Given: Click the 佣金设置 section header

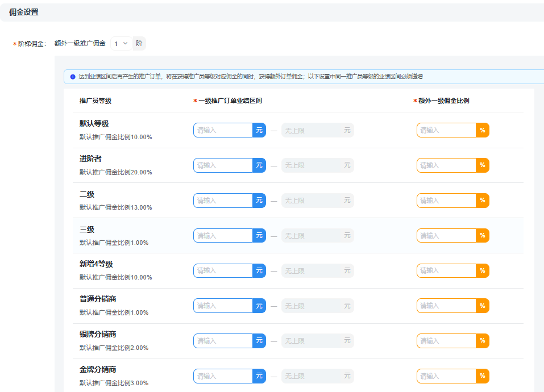Looking at the screenshot, I should [24, 12].
